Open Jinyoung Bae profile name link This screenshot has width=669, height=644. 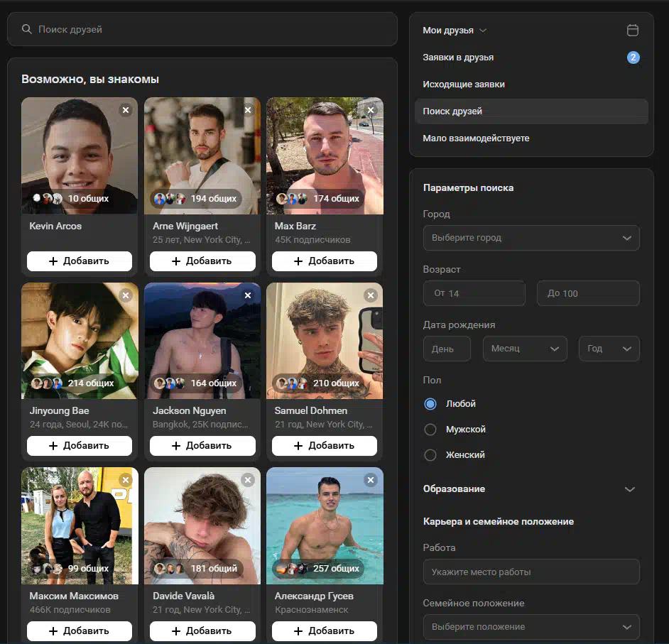[x=60, y=410]
